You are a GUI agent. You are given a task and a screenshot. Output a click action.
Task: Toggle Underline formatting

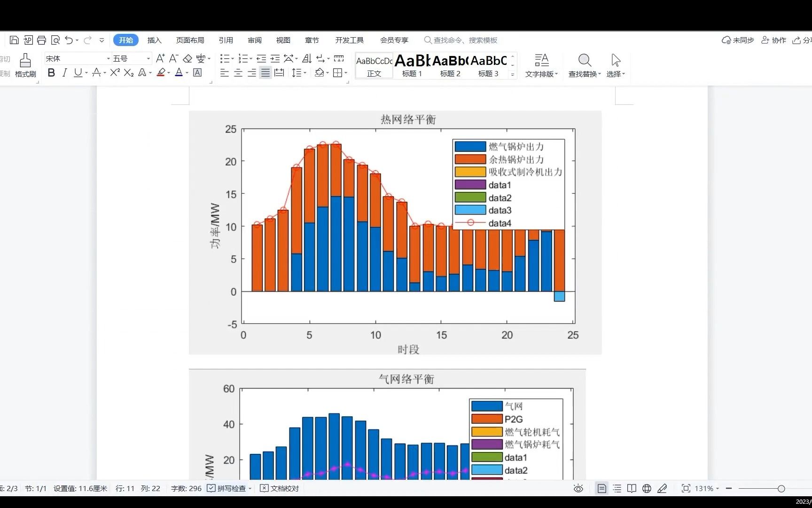pyautogui.click(x=78, y=72)
